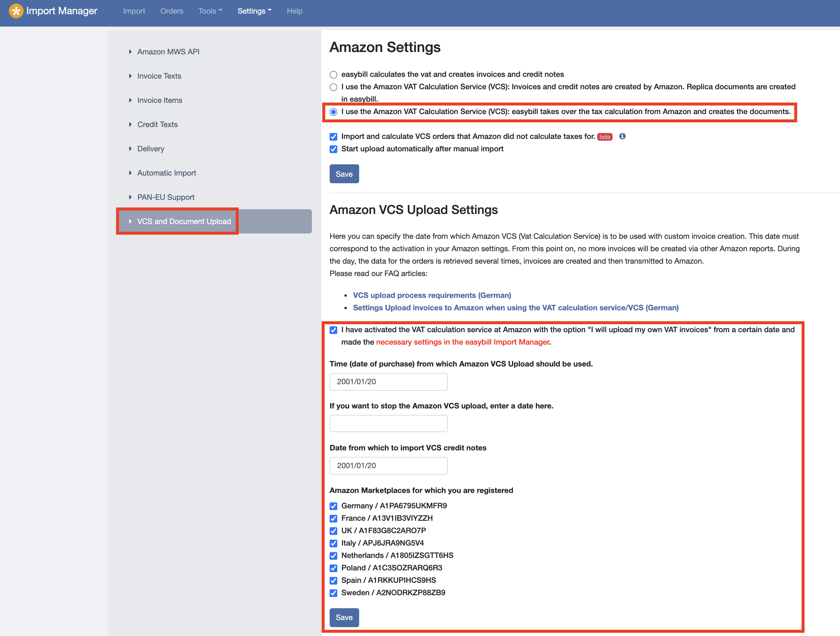The height and width of the screenshot is (636, 840).
Task: Click the Amazon Settings heading text
Action: [385, 47]
